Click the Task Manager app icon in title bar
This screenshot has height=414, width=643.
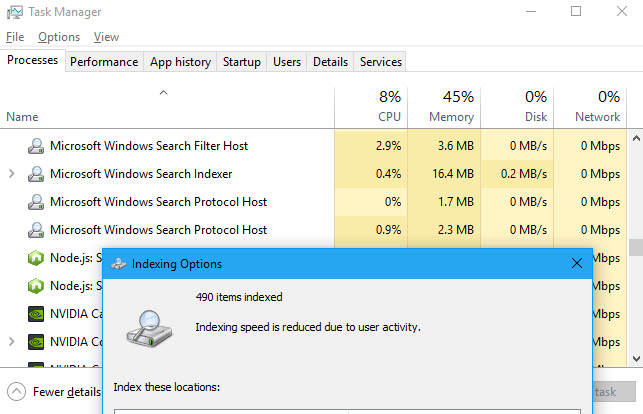tap(15, 12)
